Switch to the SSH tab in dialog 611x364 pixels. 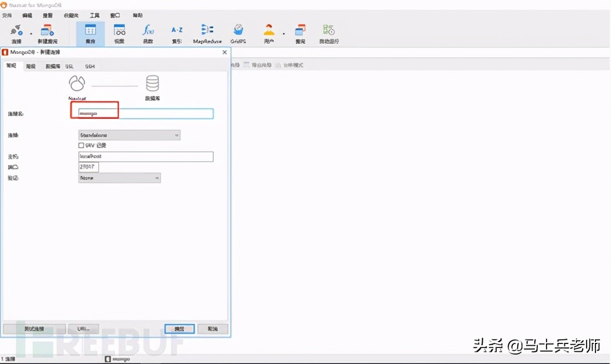point(90,66)
